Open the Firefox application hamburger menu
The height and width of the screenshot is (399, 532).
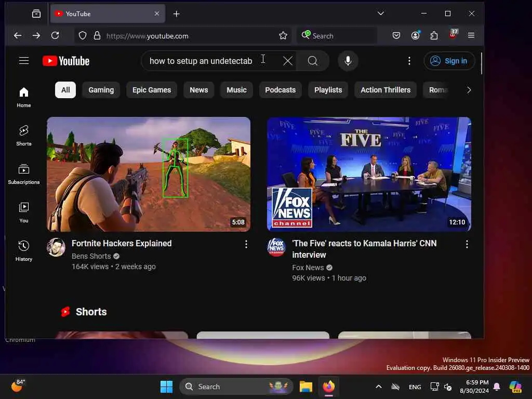471,36
